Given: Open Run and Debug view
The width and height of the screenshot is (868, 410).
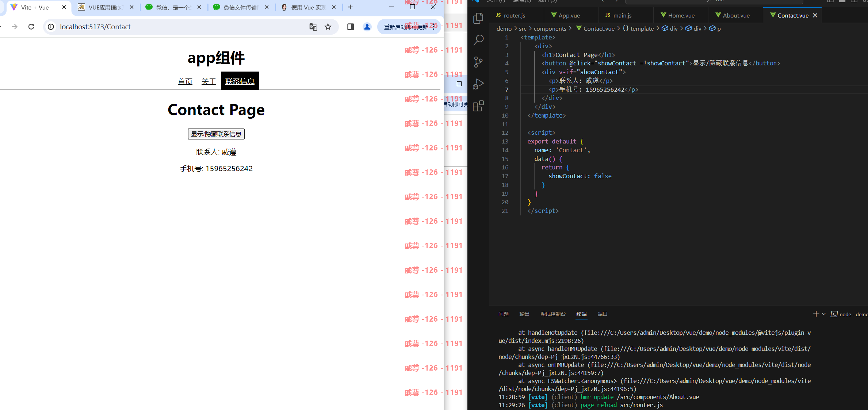Looking at the screenshot, I should click(x=478, y=84).
